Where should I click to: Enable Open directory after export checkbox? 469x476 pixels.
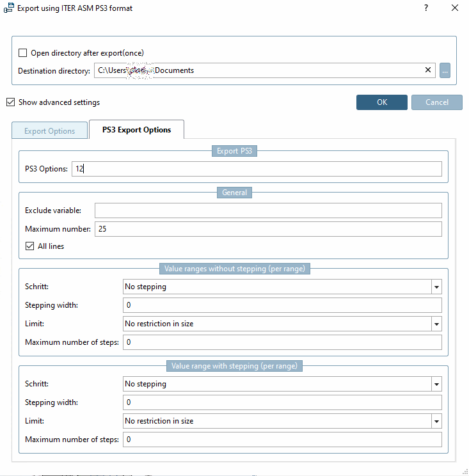click(x=23, y=52)
